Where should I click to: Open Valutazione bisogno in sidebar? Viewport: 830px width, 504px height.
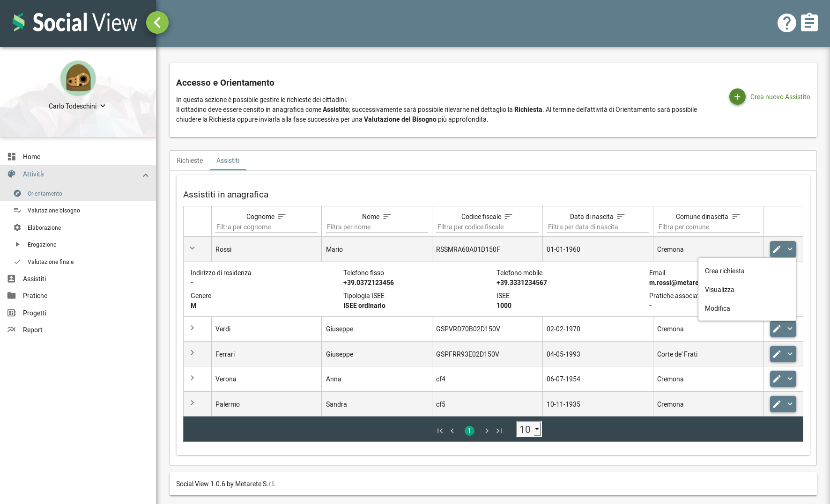tap(53, 211)
